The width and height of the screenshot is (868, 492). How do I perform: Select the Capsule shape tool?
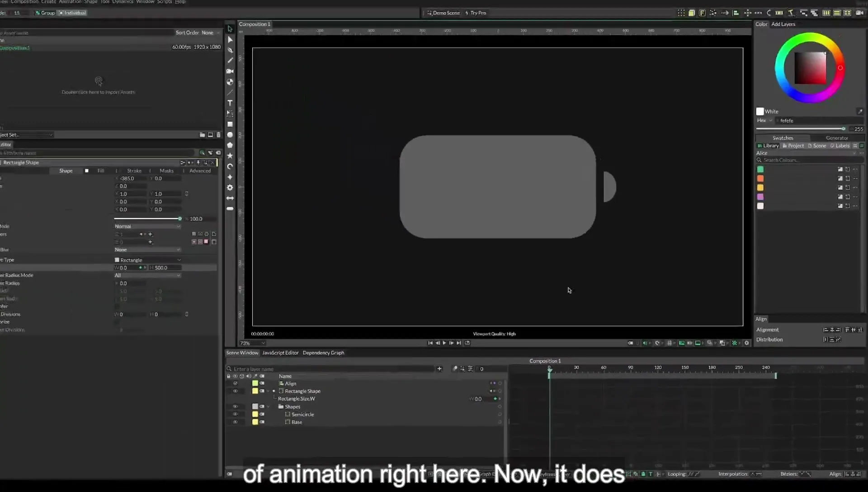[230, 209]
